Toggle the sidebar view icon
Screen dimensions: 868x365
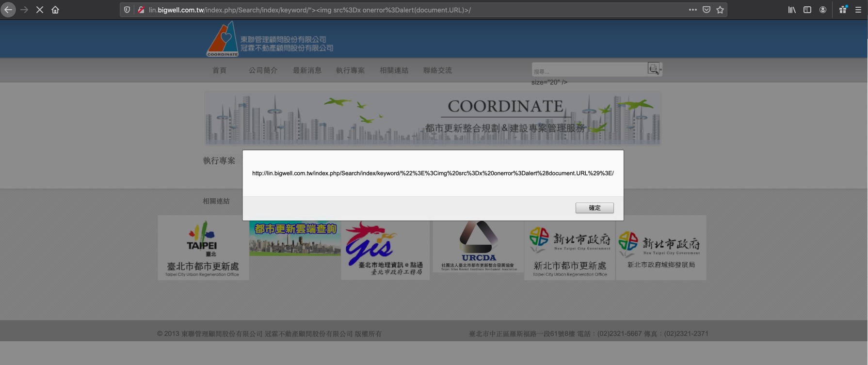[x=807, y=10]
